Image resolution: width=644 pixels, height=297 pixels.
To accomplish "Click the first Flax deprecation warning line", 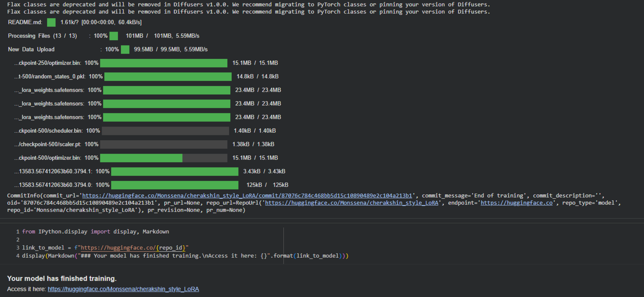I will (248, 4).
